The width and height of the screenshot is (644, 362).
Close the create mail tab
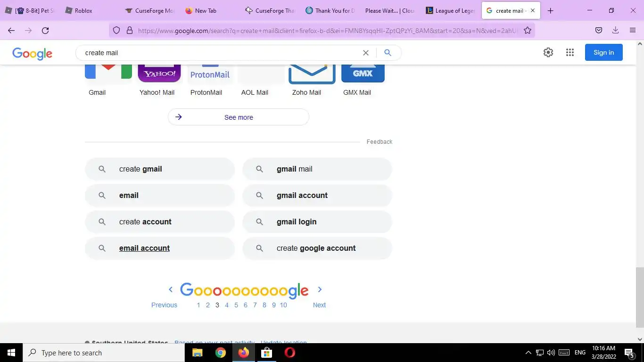[x=533, y=10]
